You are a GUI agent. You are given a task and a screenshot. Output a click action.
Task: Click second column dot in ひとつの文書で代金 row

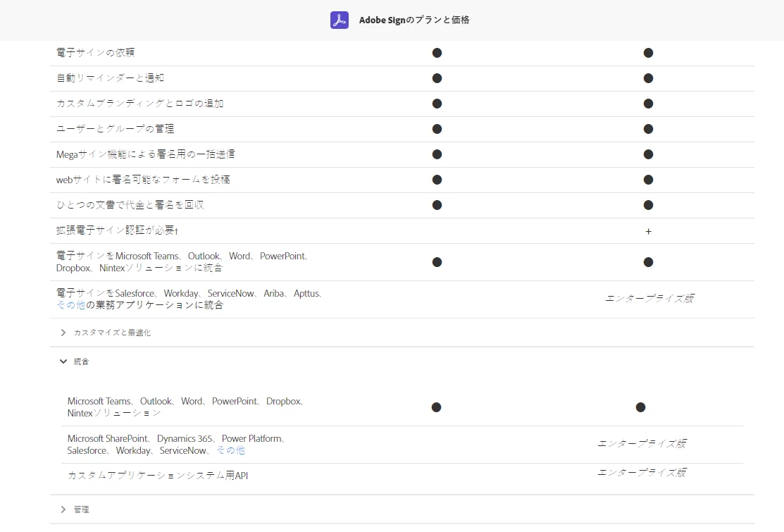[x=649, y=205]
